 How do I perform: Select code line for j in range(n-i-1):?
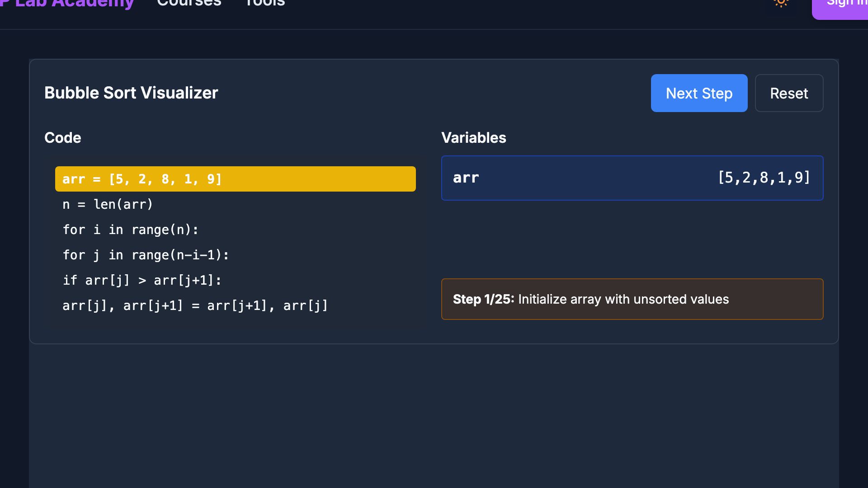point(235,255)
